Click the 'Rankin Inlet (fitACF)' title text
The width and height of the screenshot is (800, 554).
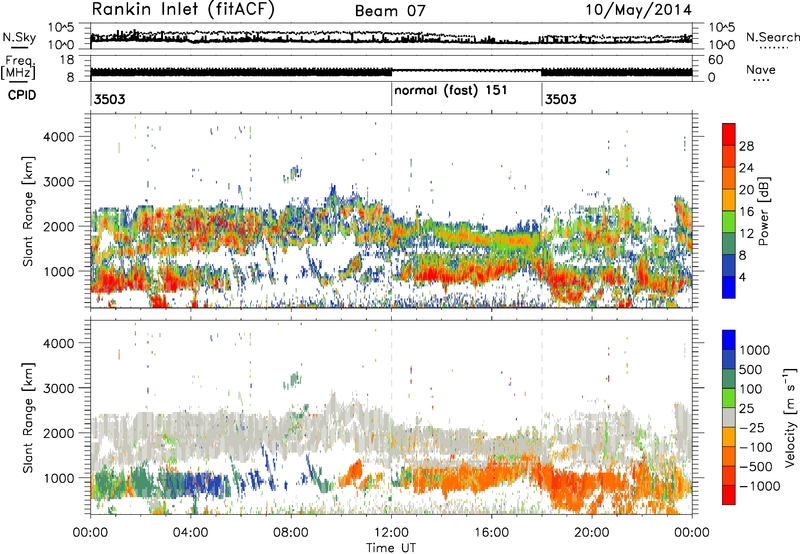click(x=183, y=10)
